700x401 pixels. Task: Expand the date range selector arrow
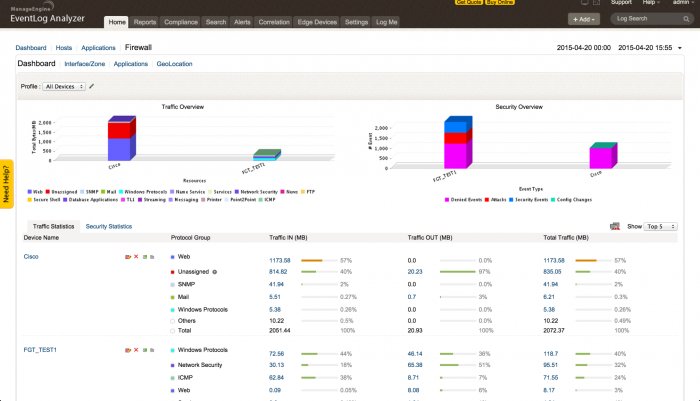point(681,48)
